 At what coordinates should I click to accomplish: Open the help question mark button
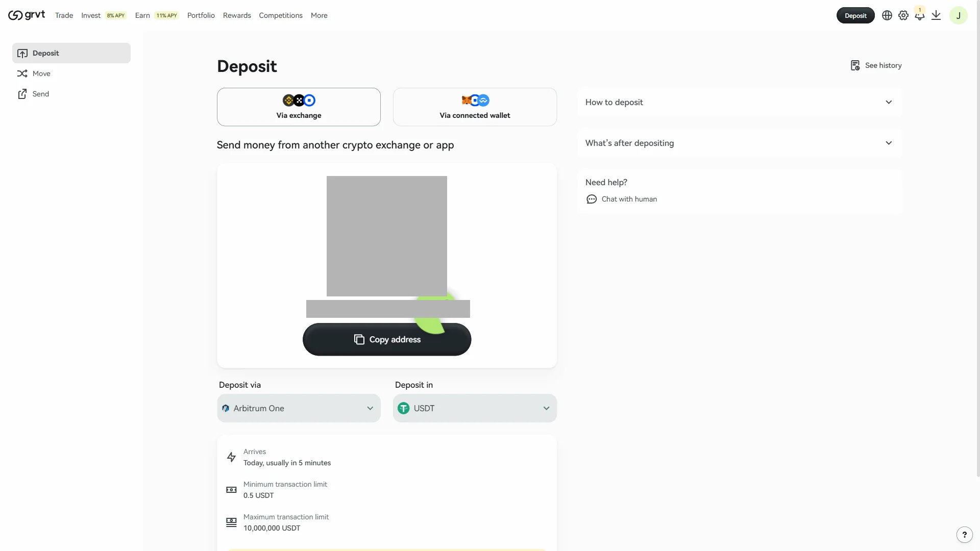coord(965,535)
